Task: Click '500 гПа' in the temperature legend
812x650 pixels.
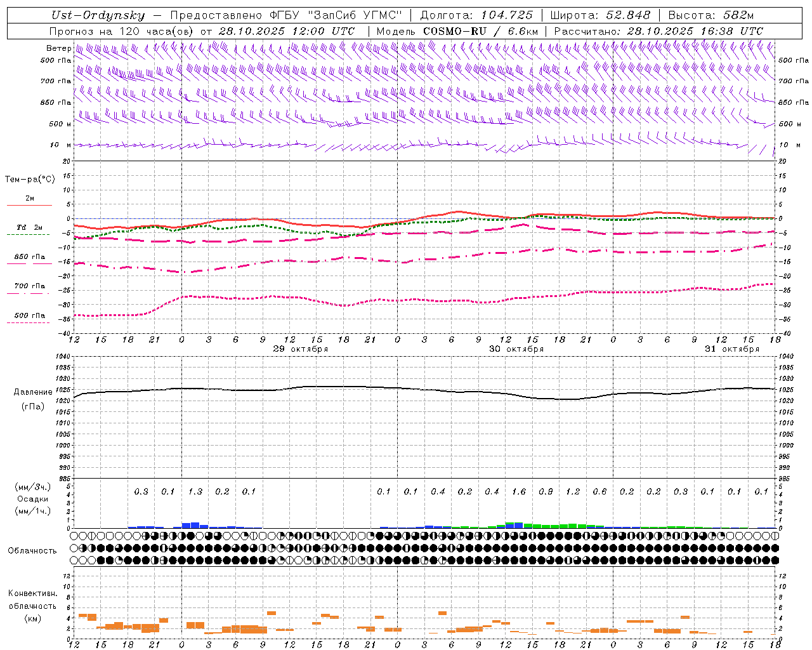Action: click(30, 315)
